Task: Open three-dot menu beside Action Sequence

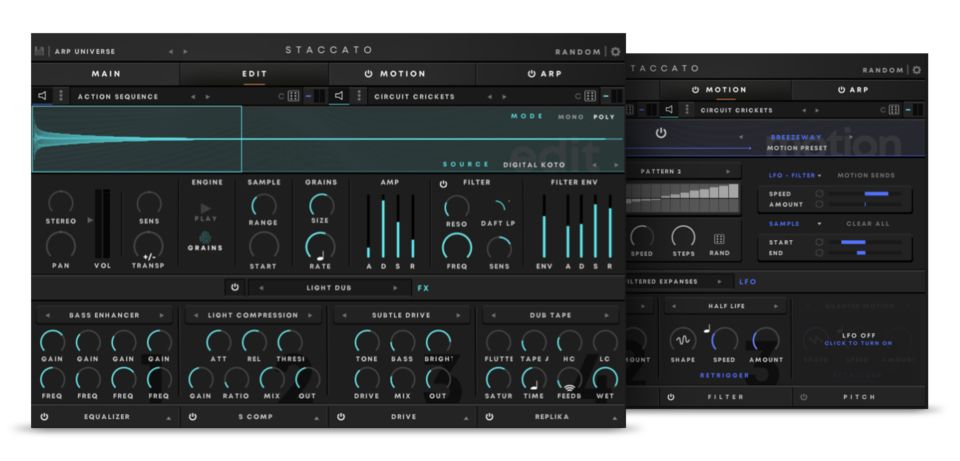Action: pyautogui.click(x=60, y=97)
